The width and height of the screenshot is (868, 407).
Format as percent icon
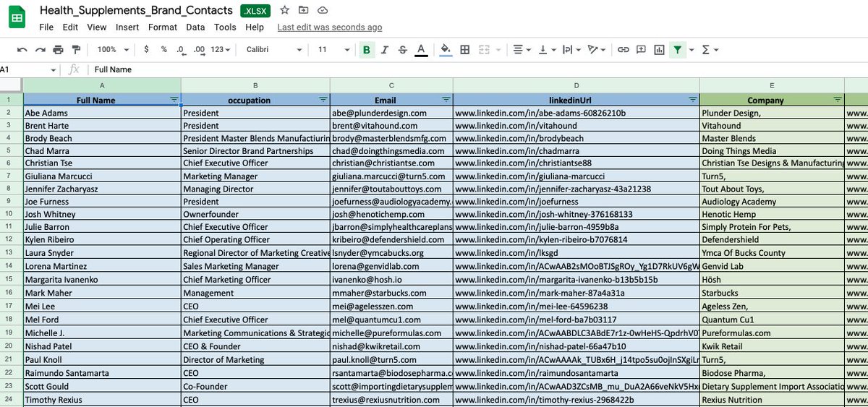point(164,49)
